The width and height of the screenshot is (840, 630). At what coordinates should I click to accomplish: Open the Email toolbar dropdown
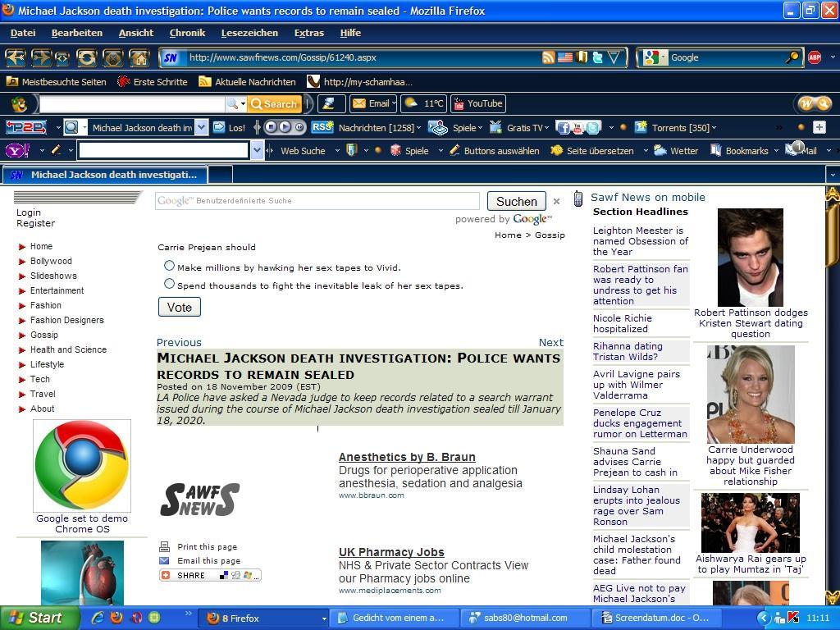coord(394,103)
